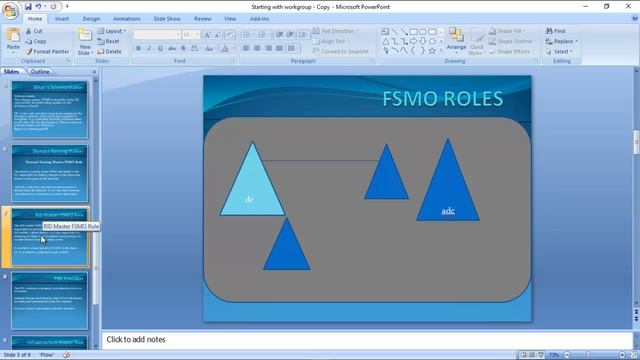Expand the Replace dropdown
640x360 pixels.
577,41
